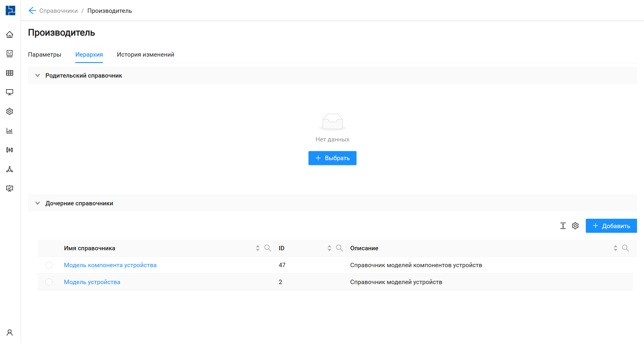Open the bar chart icon in the sidebar

click(10, 131)
